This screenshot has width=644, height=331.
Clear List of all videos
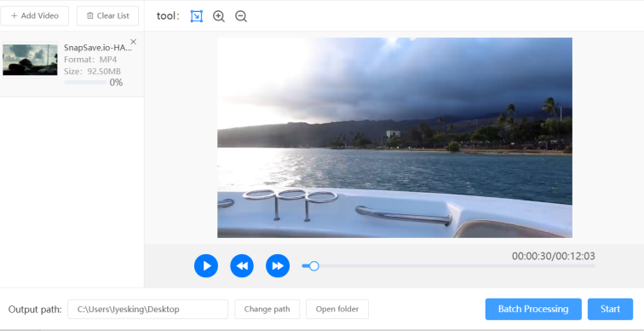(107, 15)
